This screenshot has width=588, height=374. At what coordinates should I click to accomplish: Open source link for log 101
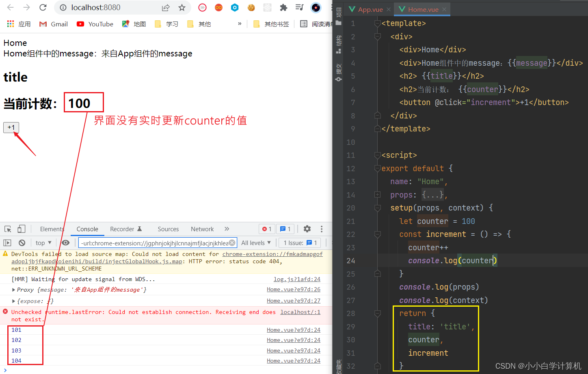294,330
